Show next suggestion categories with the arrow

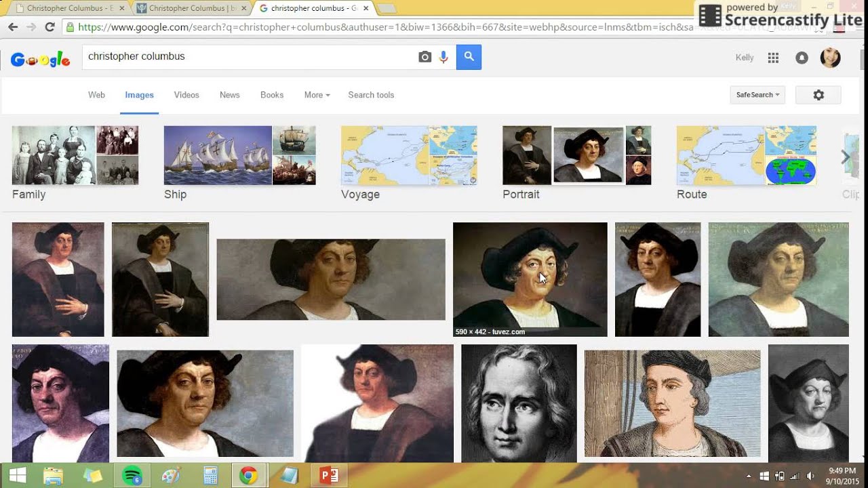[845, 157]
